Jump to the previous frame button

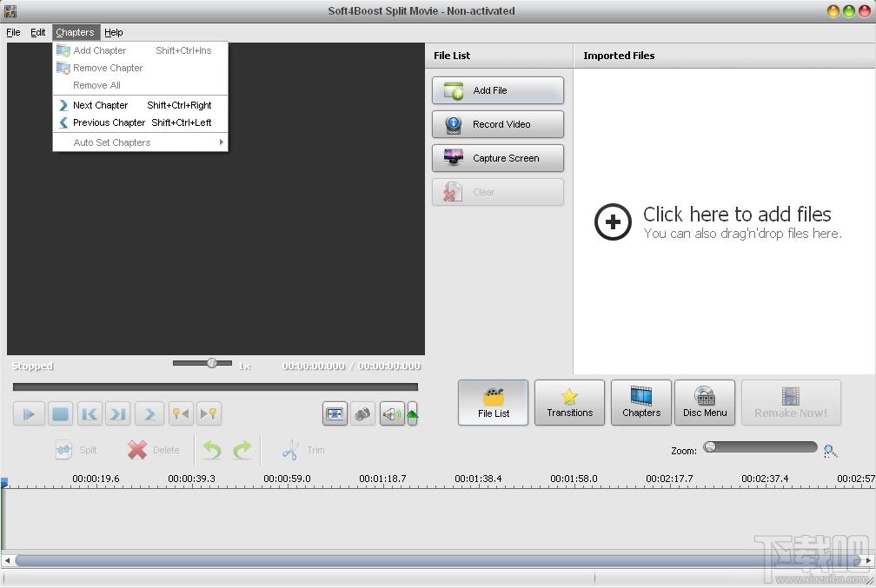pos(90,413)
